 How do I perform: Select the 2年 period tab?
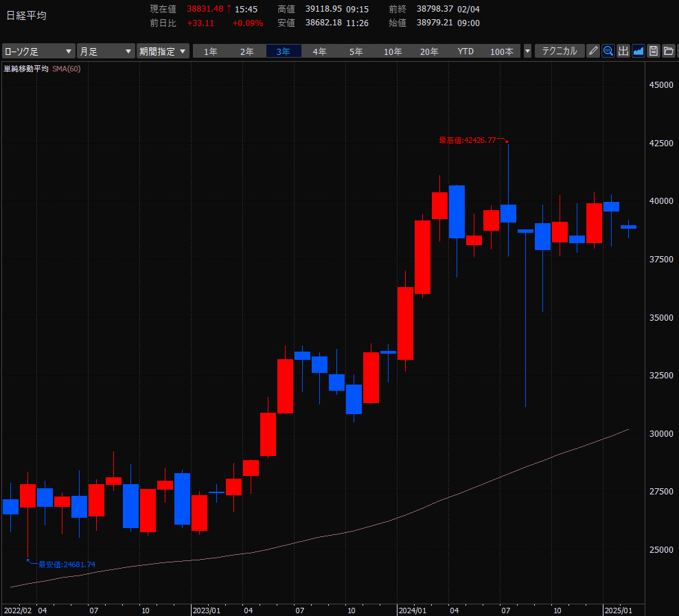[x=247, y=52]
